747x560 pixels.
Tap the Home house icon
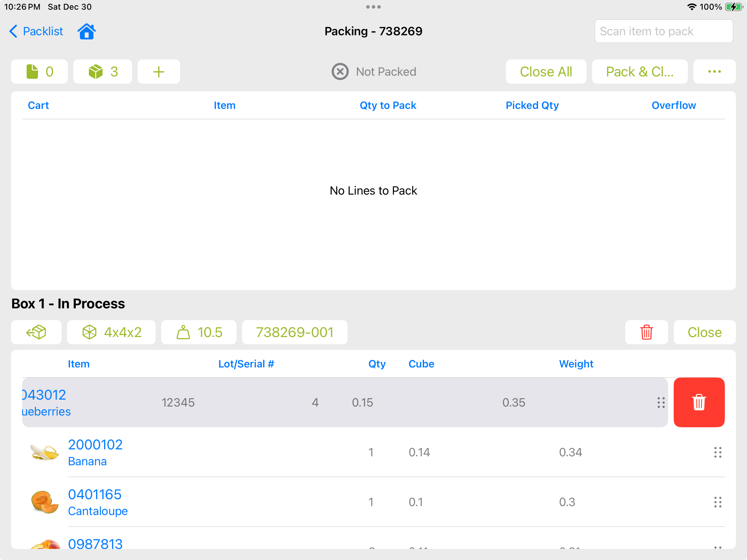pyautogui.click(x=86, y=31)
